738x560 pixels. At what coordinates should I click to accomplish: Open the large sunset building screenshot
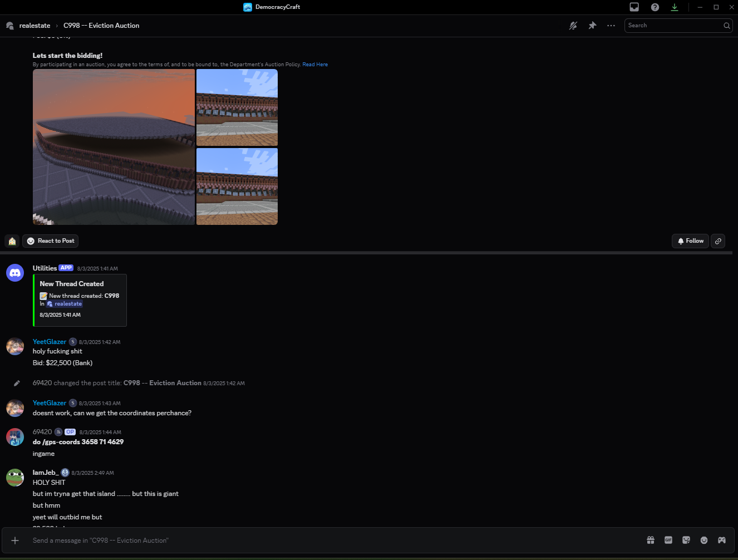tap(114, 147)
